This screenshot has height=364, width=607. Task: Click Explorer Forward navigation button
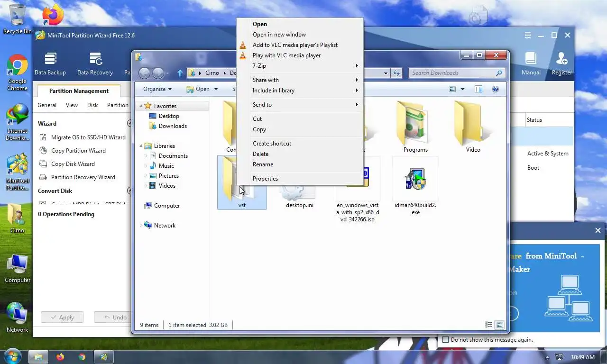pos(158,73)
